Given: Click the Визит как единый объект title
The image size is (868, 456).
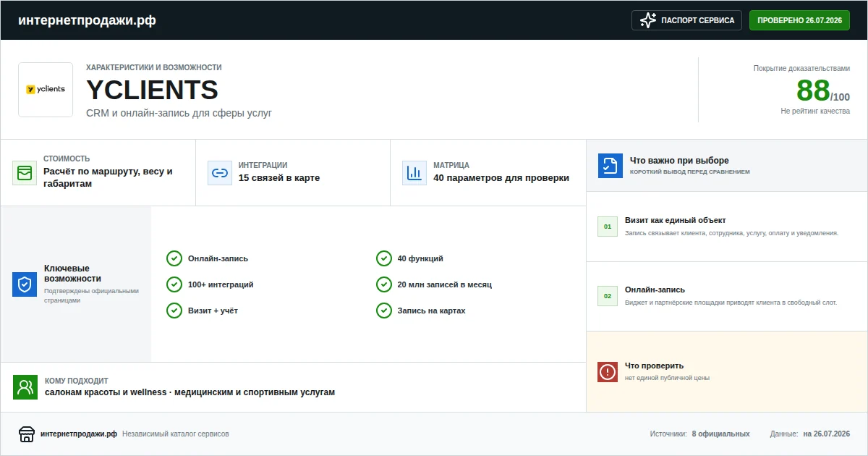Looking at the screenshot, I should tap(676, 220).
